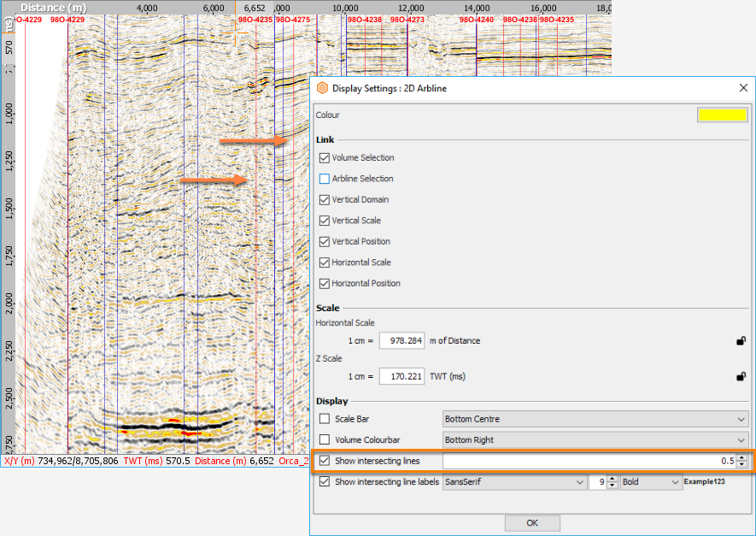Click the Example123 font preview text
Image resolution: width=756 pixels, height=536 pixels.
tap(705, 481)
